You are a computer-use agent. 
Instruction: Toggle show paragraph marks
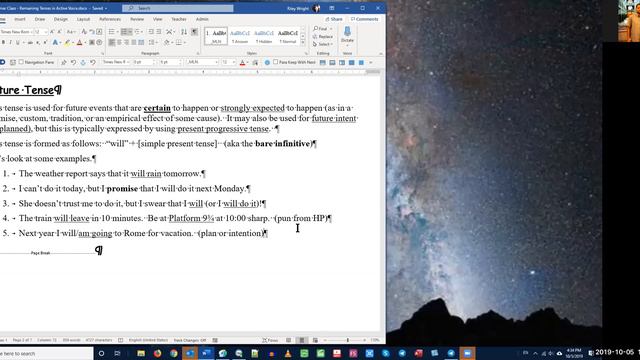pos(195,32)
